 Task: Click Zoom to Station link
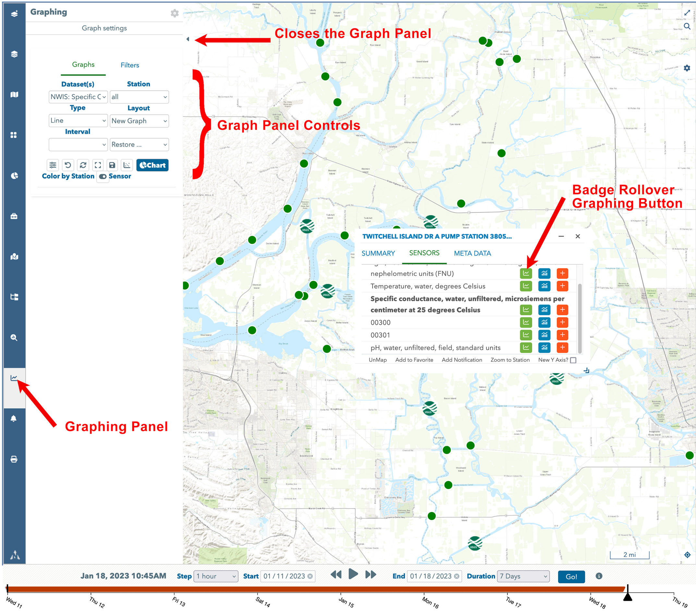(x=510, y=360)
